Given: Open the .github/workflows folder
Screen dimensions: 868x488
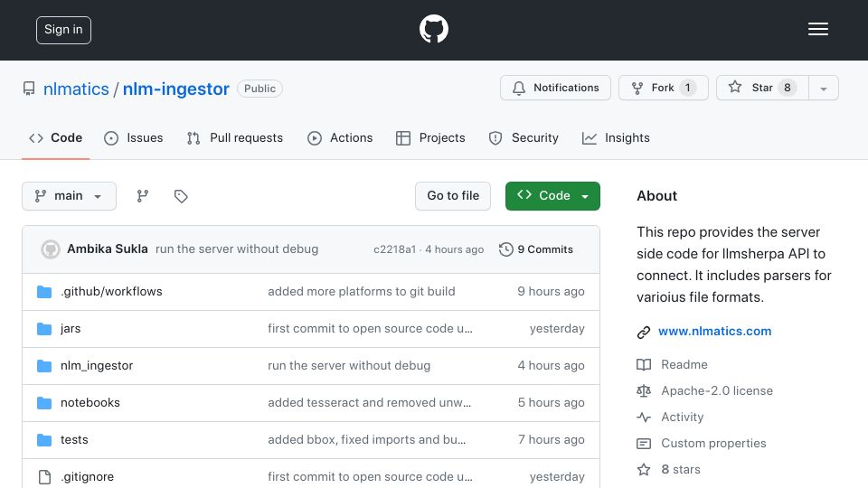Looking at the screenshot, I should [111, 291].
